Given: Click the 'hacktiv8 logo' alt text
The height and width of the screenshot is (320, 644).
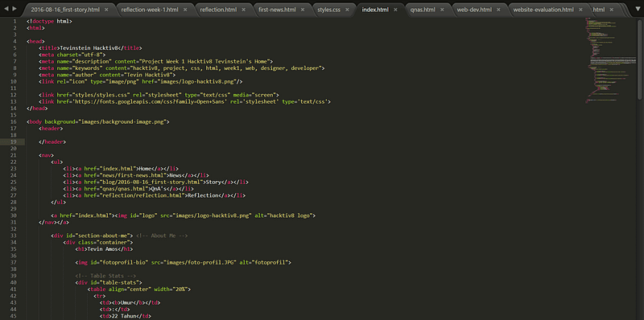Looking at the screenshot, I should point(289,215).
